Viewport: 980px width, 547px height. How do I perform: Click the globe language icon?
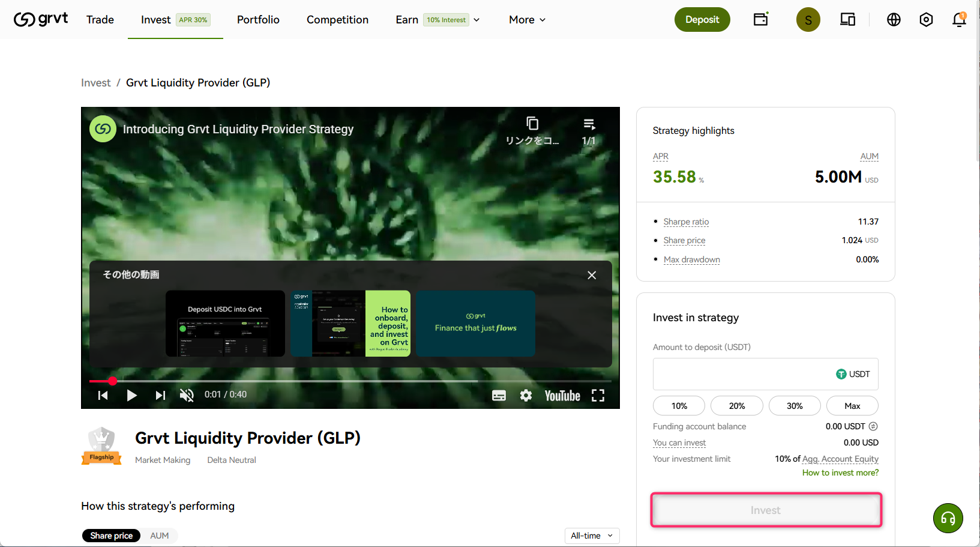[x=894, y=19]
